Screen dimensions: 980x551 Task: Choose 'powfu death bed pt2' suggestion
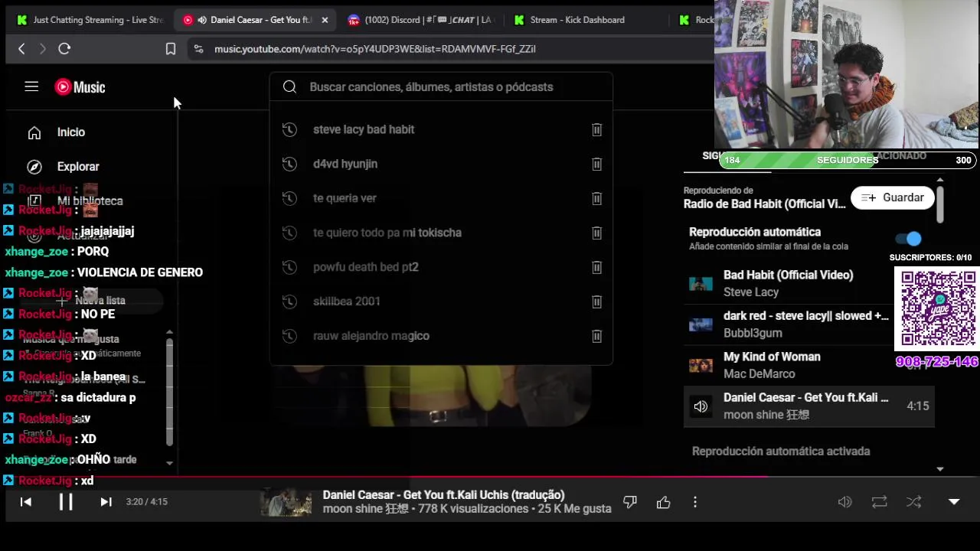366,267
